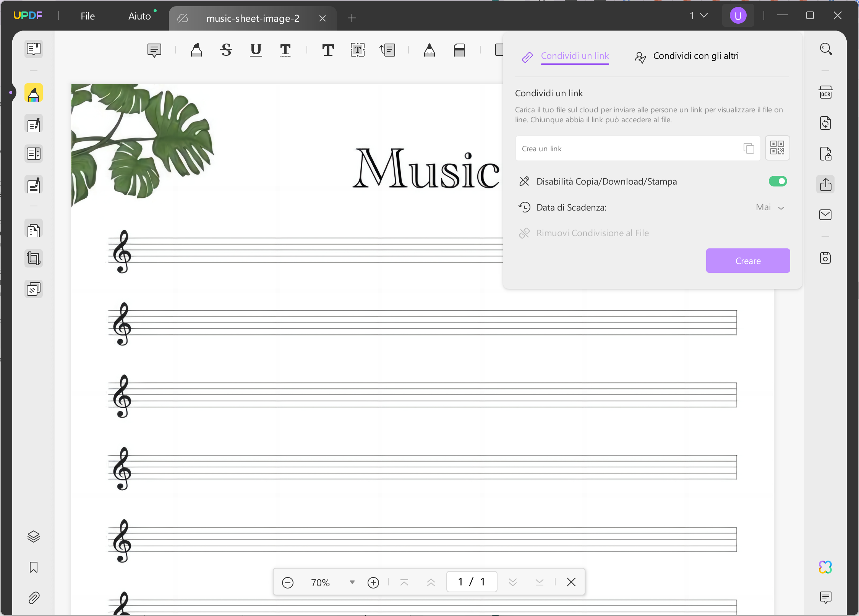Image resolution: width=859 pixels, height=616 pixels.
Task: Select the music-sheet-image-2 document tab
Action: point(253,18)
